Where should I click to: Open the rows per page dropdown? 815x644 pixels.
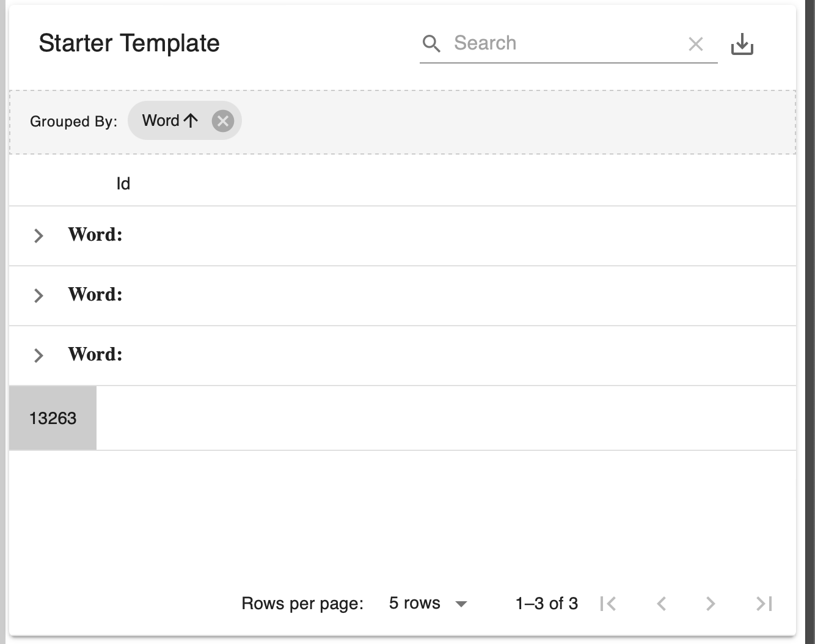(462, 604)
